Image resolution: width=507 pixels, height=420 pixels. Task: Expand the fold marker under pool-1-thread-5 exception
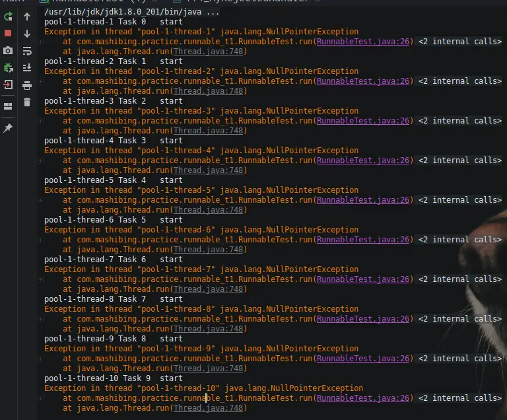pos(41,200)
